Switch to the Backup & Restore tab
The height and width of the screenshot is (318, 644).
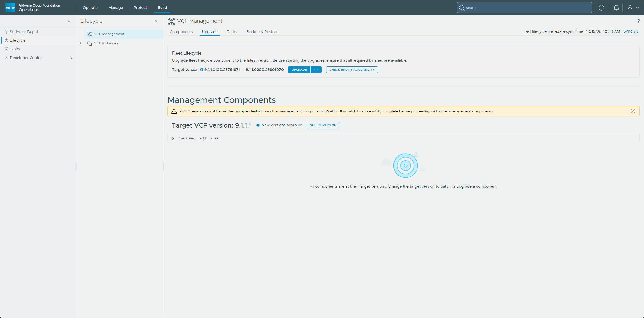262,32
